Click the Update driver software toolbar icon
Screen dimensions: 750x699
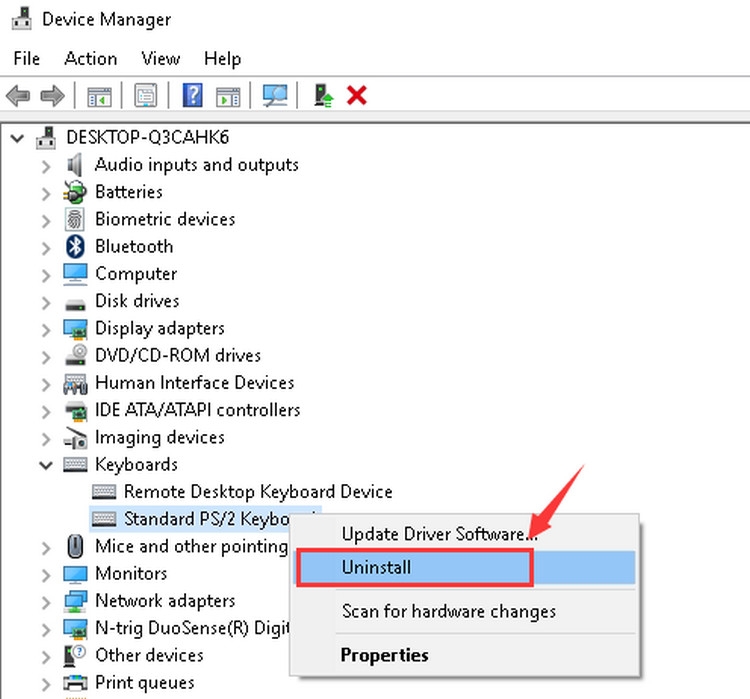[x=324, y=95]
